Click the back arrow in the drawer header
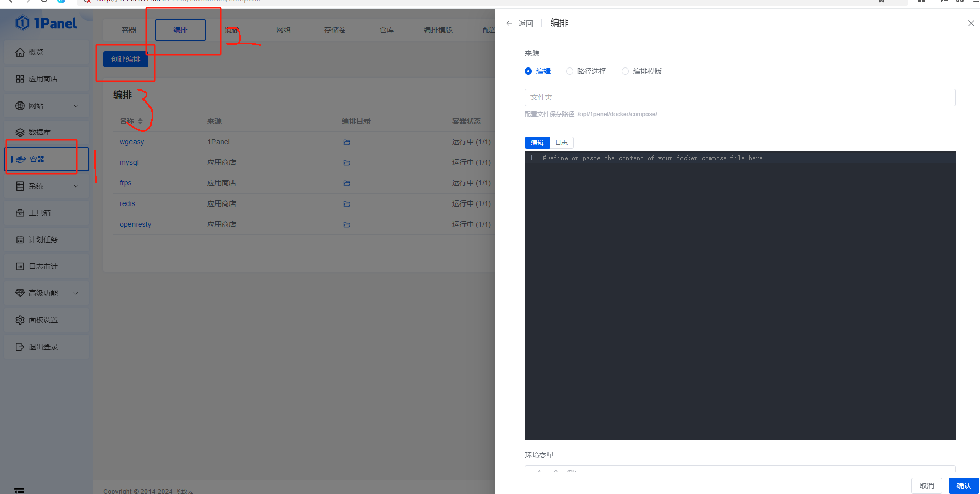 pyautogui.click(x=509, y=23)
